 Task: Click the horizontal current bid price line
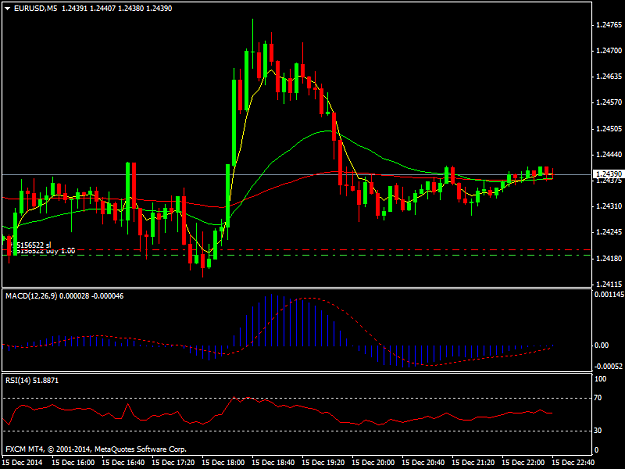point(297,174)
